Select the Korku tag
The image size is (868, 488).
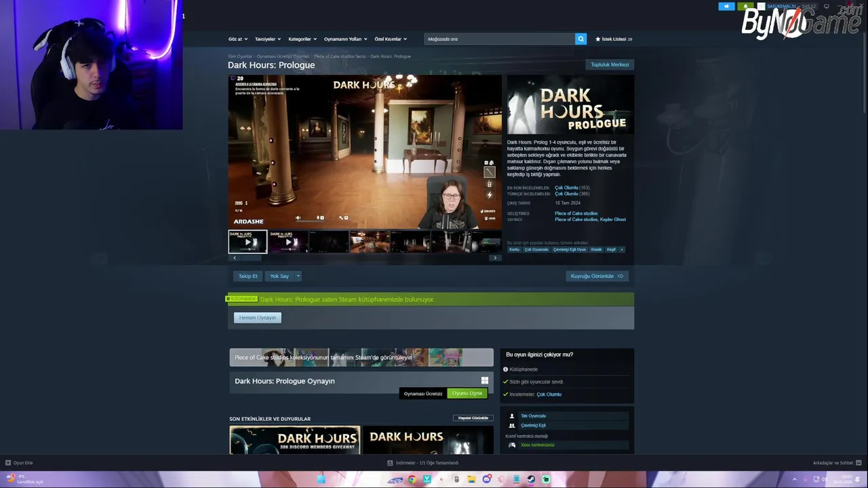(514, 249)
